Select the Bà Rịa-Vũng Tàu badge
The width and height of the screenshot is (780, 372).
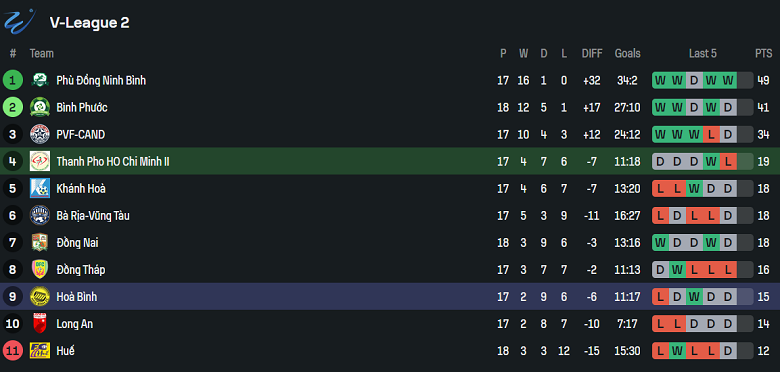click(40, 215)
